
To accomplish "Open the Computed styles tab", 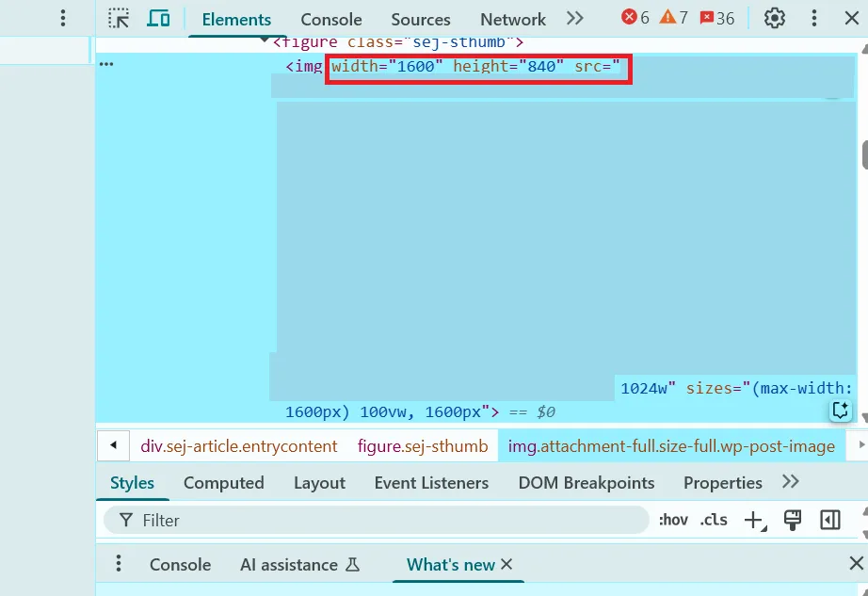I will [x=223, y=483].
